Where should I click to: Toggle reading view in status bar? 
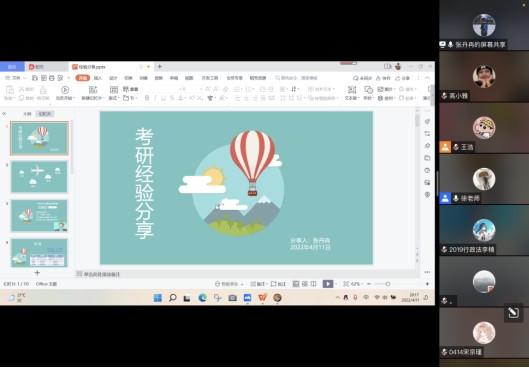click(x=313, y=284)
